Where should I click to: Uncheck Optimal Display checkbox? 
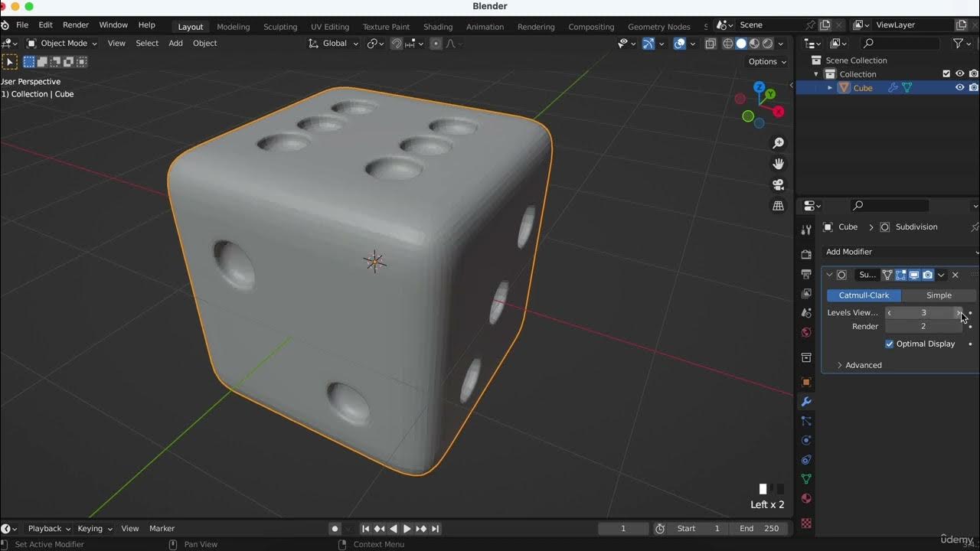click(x=890, y=344)
